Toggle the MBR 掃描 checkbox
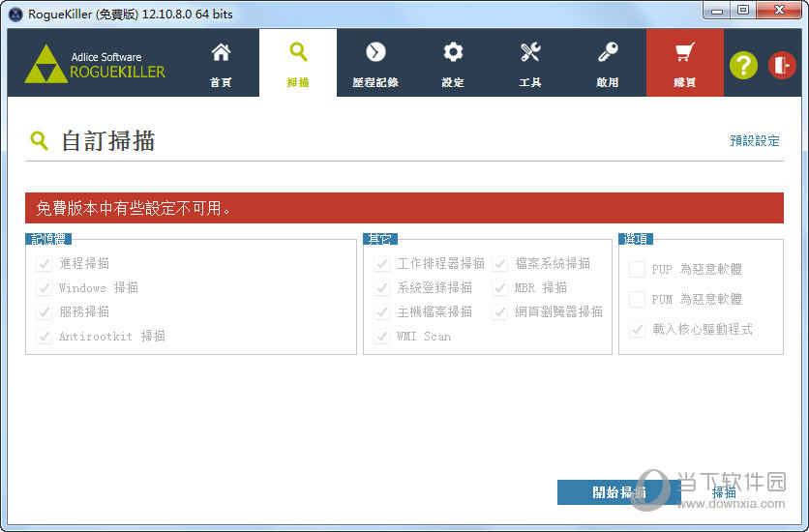This screenshot has width=809, height=532. [500, 287]
